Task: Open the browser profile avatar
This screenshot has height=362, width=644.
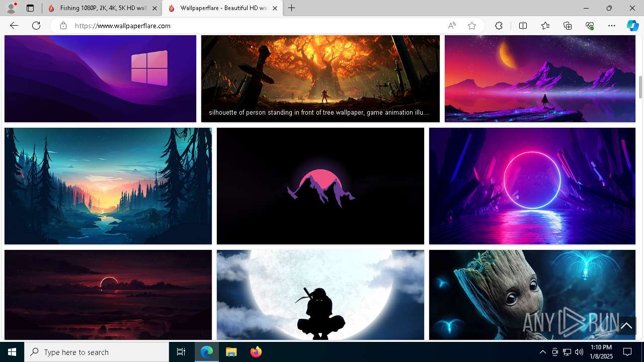Action: coord(11,8)
